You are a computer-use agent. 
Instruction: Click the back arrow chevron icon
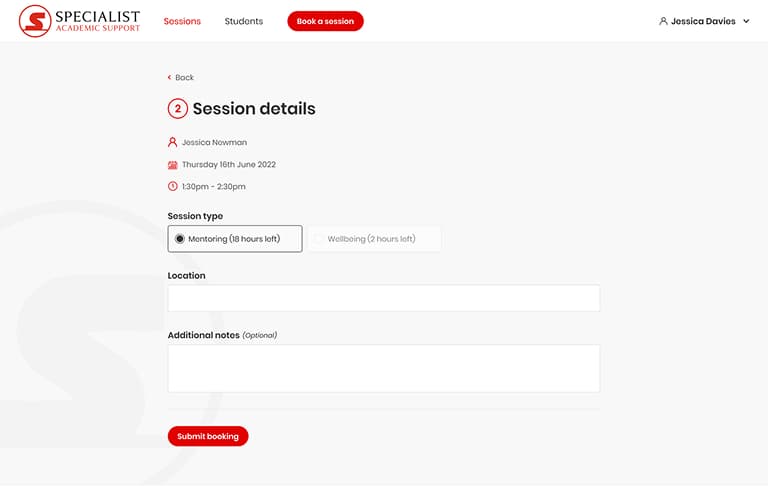[x=170, y=77]
